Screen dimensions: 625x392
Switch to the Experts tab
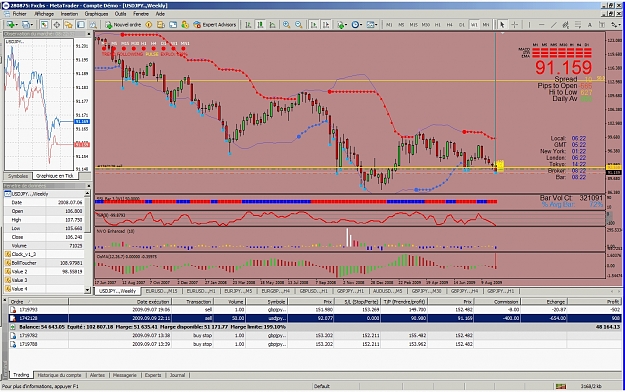[x=153, y=375]
